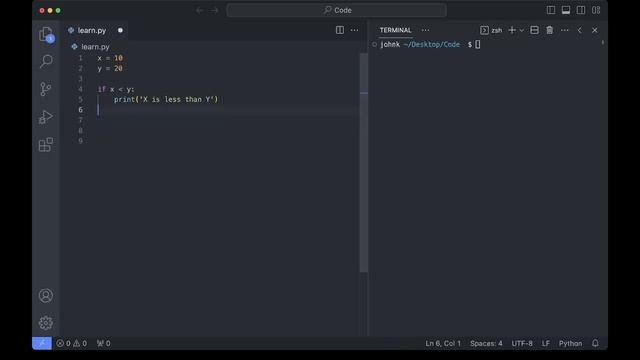Open the Search view in activity bar
Viewport: 640px width, 360px height.
click(46, 62)
